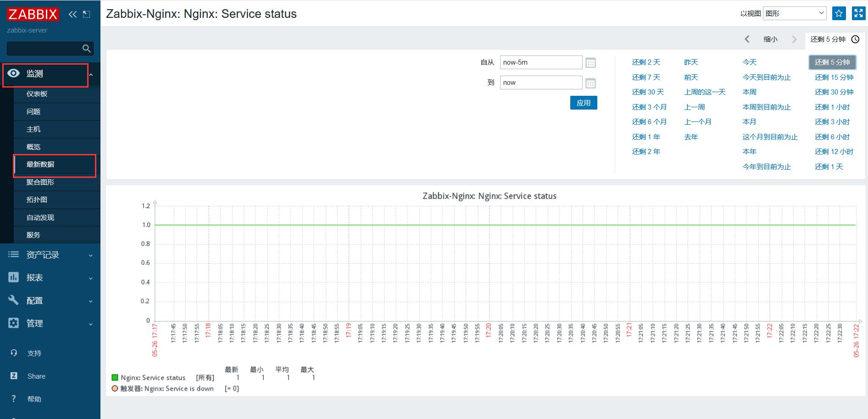Click orange trigger Service is down legend marker
Viewport: 868px width, 419px height.
tap(115, 388)
